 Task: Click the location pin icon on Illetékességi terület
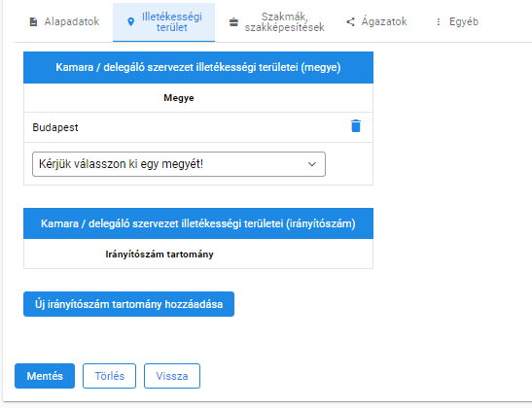pos(130,22)
